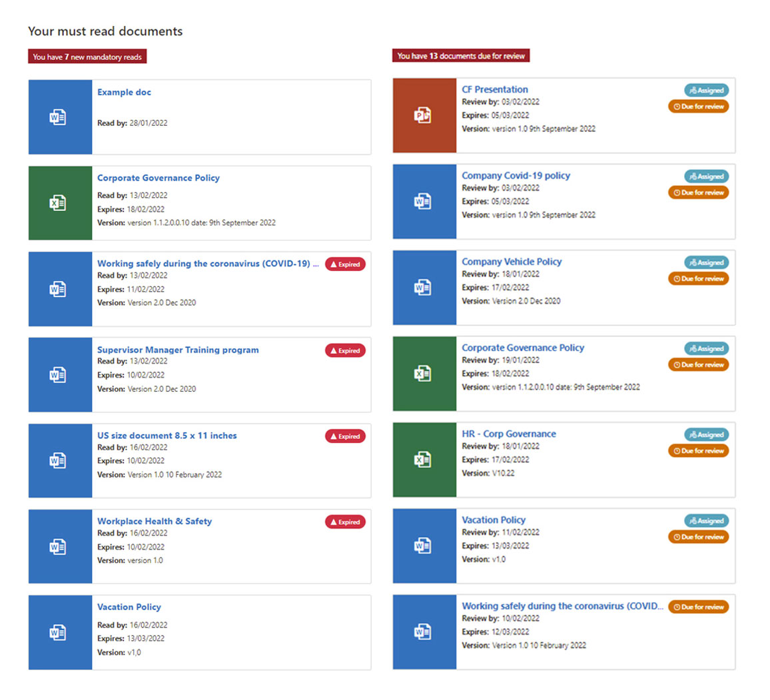
Task: Click the Word icon of the Working safely card with the Expired badge
Action: [60, 288]
